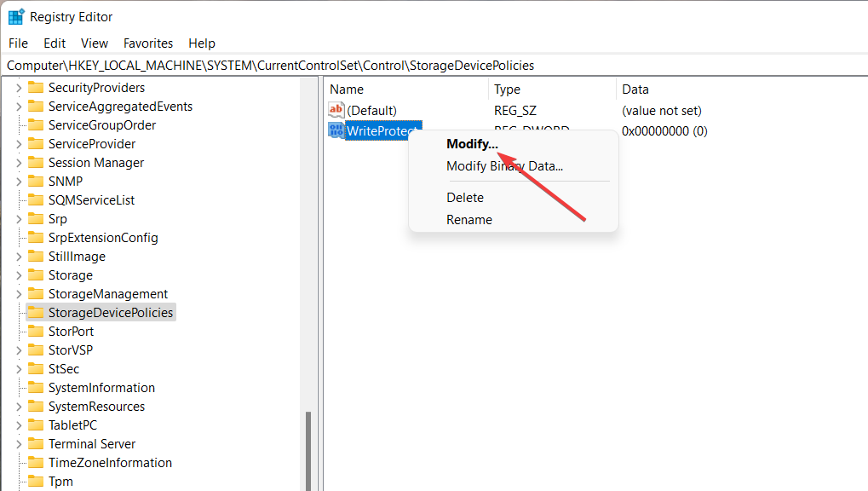This screenshot has width=868, height=491.
Task: Click the StillImage folder icon
Action: pos(36,257)
